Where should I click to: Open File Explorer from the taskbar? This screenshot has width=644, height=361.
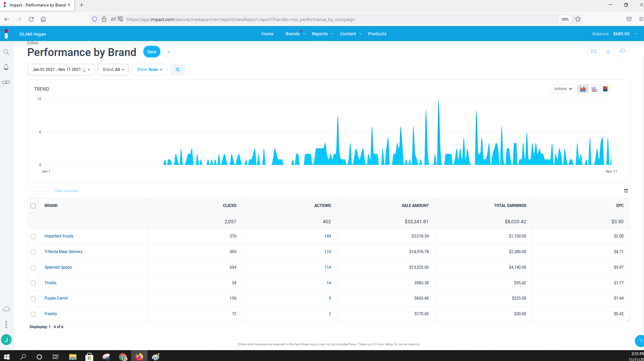click(73, 357)
